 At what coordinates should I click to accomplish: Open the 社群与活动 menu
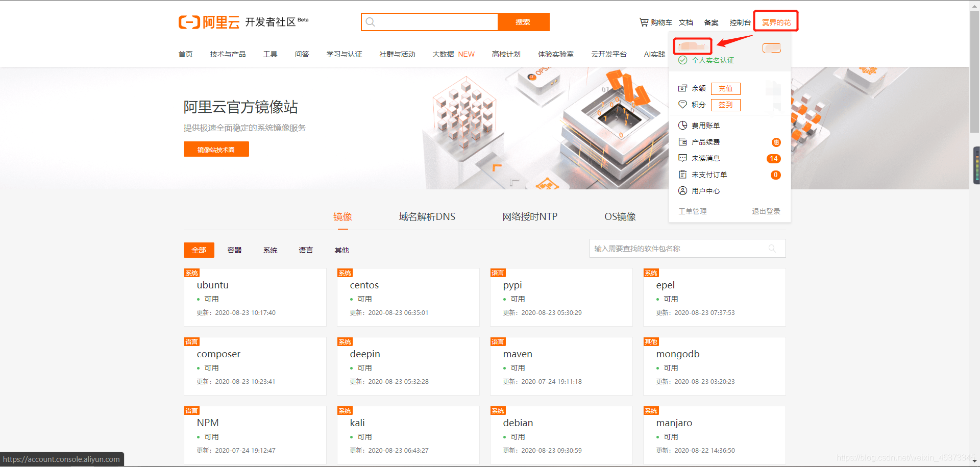398,54
